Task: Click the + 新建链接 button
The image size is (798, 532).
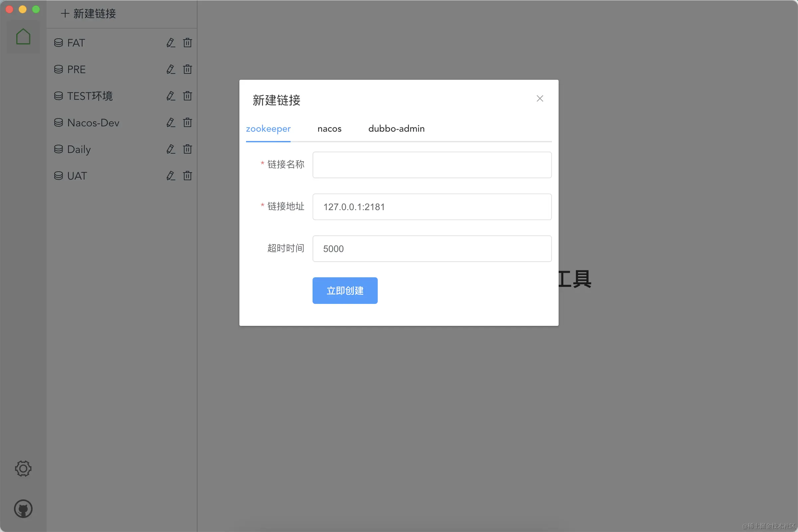Action: (x=88, y=14)
